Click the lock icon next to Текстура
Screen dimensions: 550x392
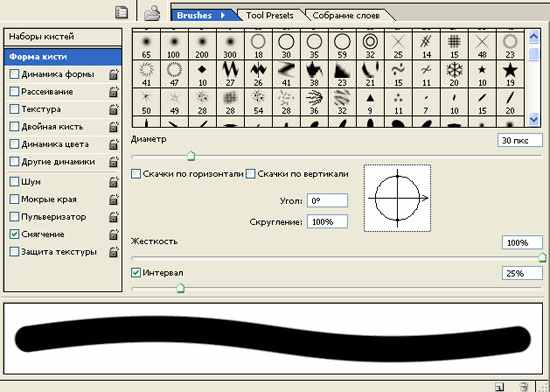click(113, 110)
